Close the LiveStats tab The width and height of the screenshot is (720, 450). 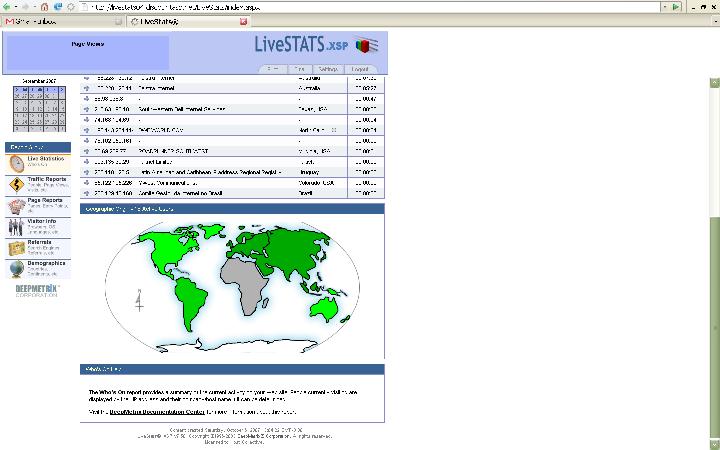click(x=244, y=22)
